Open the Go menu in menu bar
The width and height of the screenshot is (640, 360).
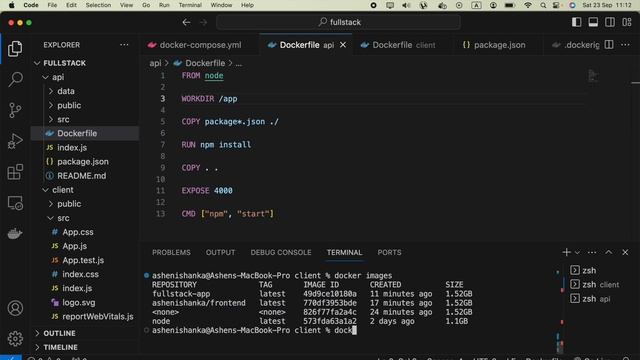146,5
